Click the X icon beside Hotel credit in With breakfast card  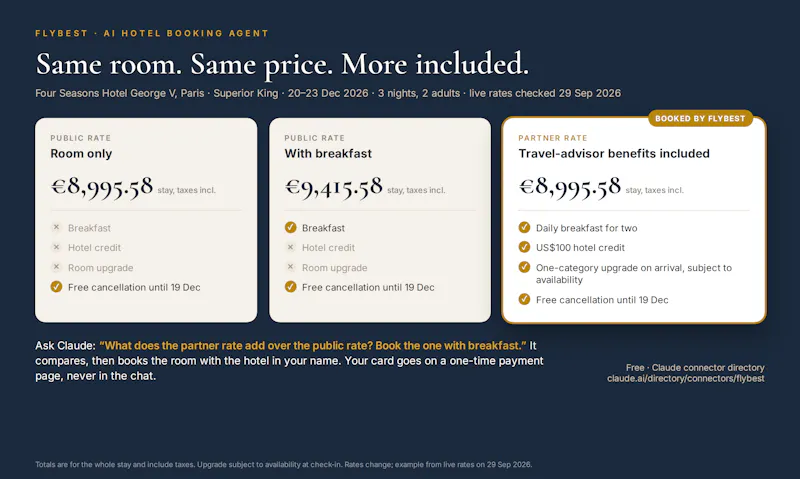[290, 247]
